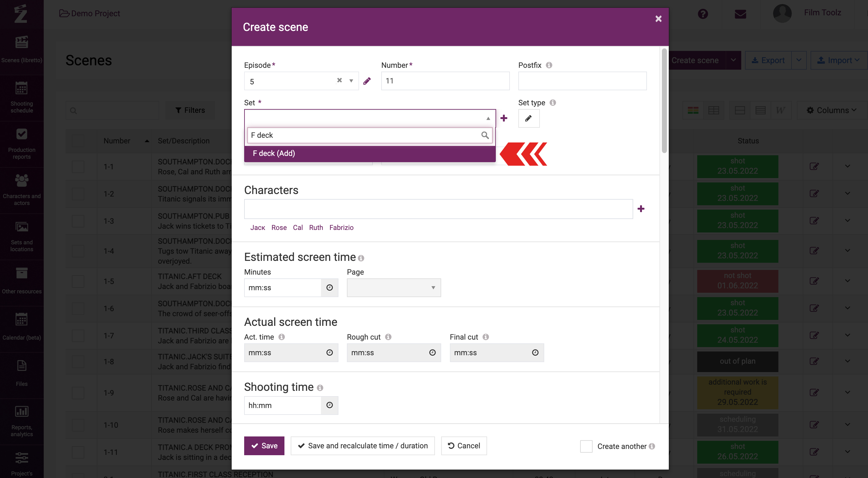Add suggested character Jack

coord(258,227)
